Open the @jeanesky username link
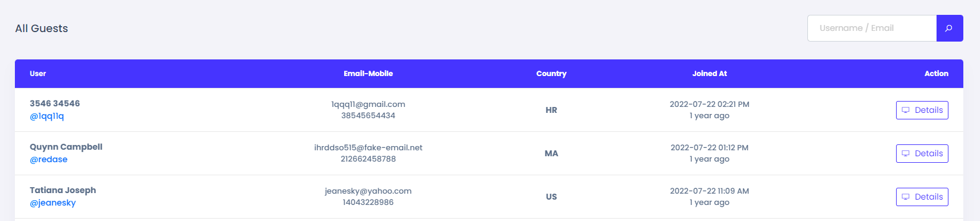The height and width of the screenshot is (221, 980). (x=53, y=203)
